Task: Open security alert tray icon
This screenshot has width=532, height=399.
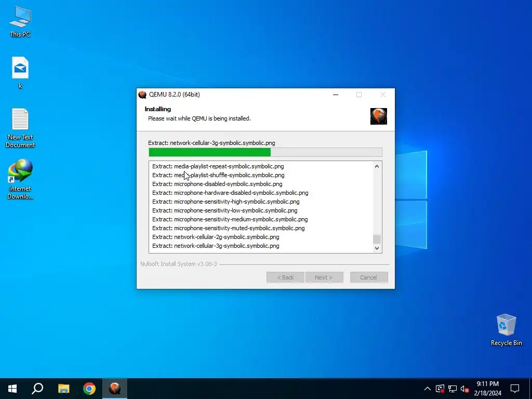Action: pyautogui.click(x=440, y=389)
